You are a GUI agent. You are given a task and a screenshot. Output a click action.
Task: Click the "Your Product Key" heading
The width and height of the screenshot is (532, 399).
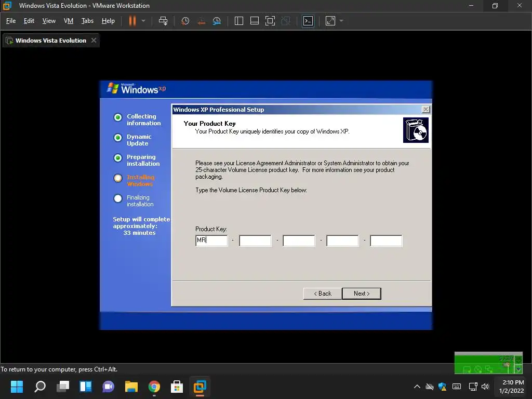(209, 124)
